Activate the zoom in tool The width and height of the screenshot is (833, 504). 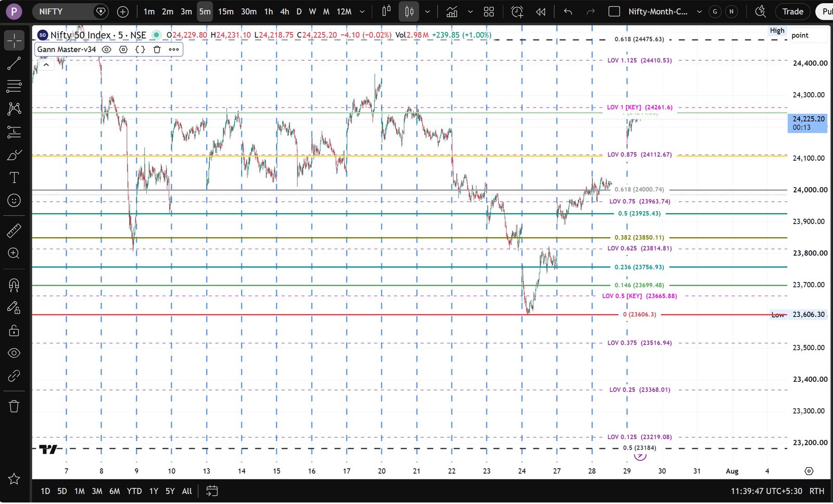pyautogui.click(x=14, y=253)
